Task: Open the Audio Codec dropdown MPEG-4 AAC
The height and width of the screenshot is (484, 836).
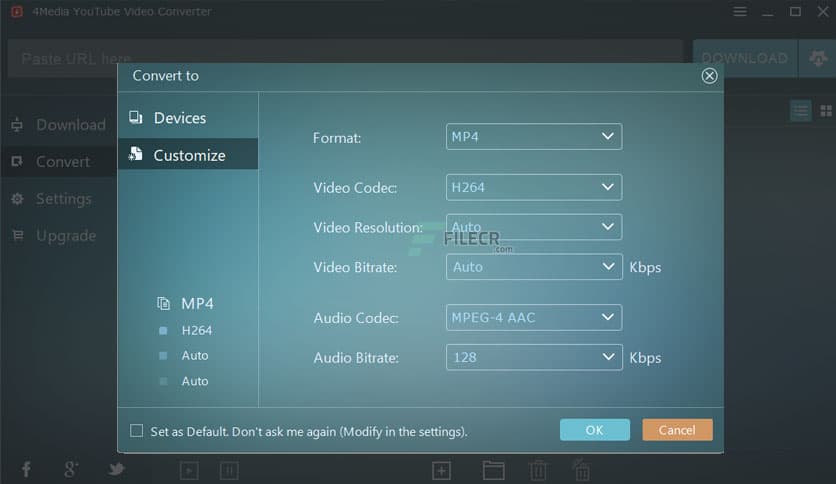Action: [534, 317]
